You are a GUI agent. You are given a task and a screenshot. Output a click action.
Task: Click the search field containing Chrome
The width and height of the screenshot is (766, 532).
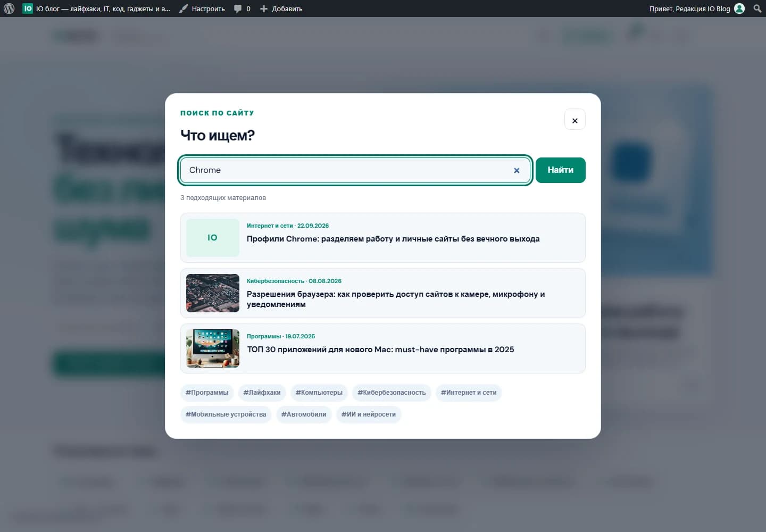[x=355, y=170]
